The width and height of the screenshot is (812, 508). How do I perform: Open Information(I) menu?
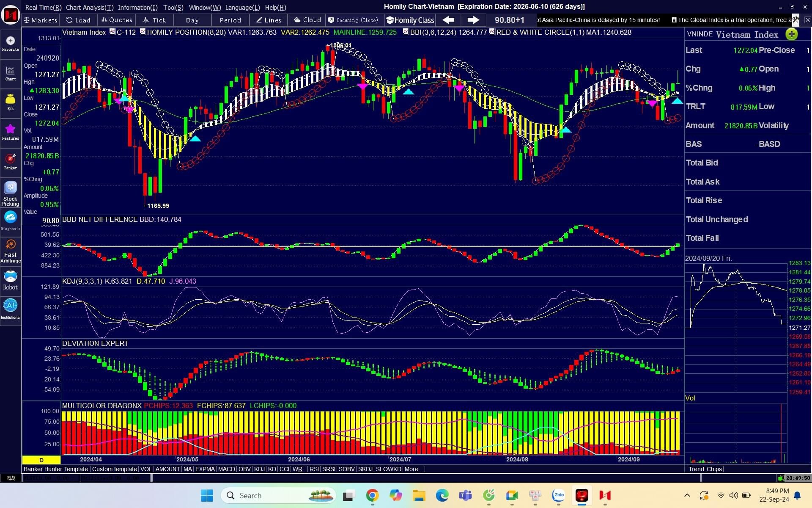pos(137,7)
